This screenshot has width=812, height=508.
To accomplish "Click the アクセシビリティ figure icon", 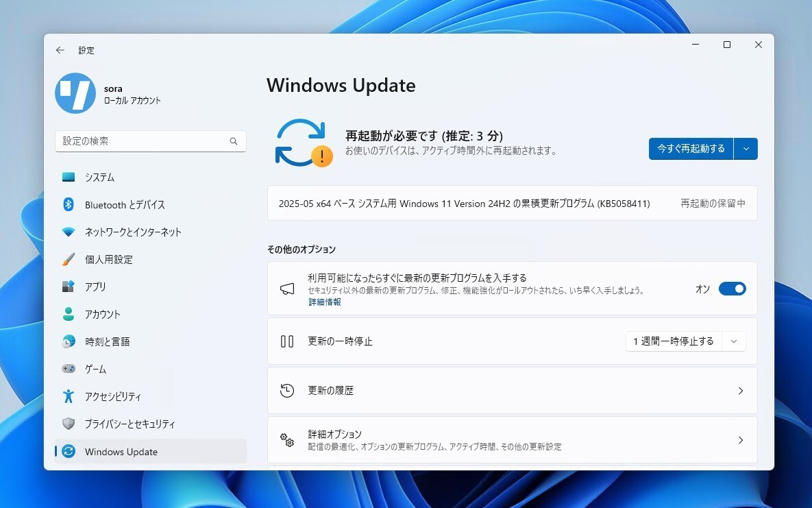I will 69,396.
